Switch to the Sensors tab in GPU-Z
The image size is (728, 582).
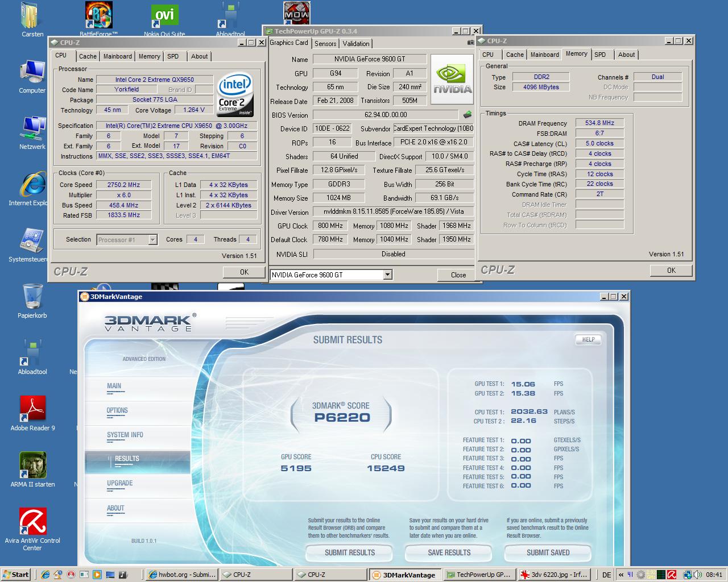325,43
